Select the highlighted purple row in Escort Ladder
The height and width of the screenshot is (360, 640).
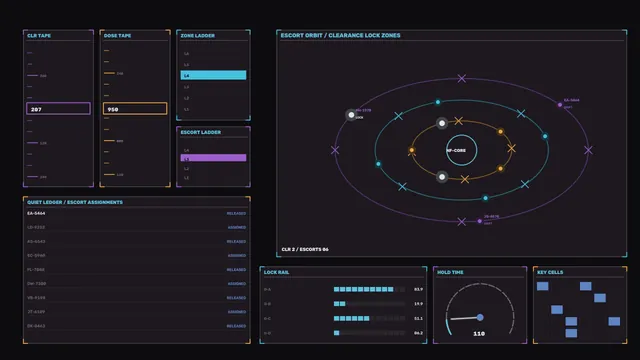click(213, 158)
